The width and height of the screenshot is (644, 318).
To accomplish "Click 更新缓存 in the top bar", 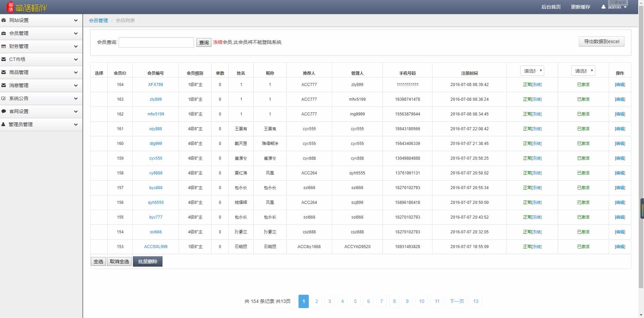I will (x=580, y=7).
